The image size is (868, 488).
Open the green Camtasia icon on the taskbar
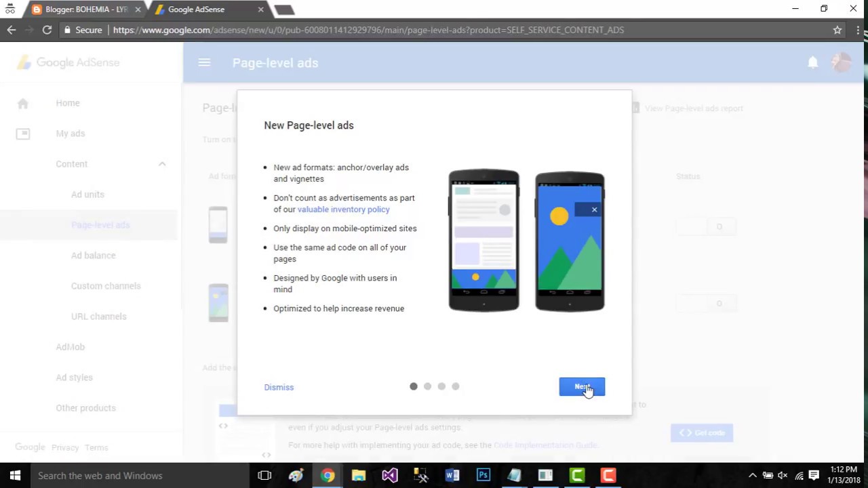[577, 476]
